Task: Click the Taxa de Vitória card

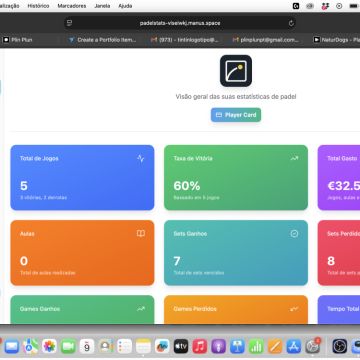Action: 236,178
